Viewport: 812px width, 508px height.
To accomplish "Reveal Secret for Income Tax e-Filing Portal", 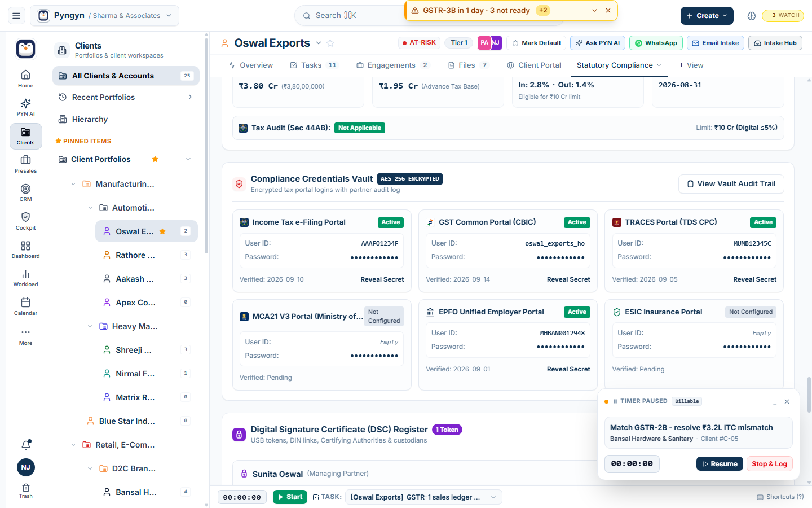I will point(382,279).
